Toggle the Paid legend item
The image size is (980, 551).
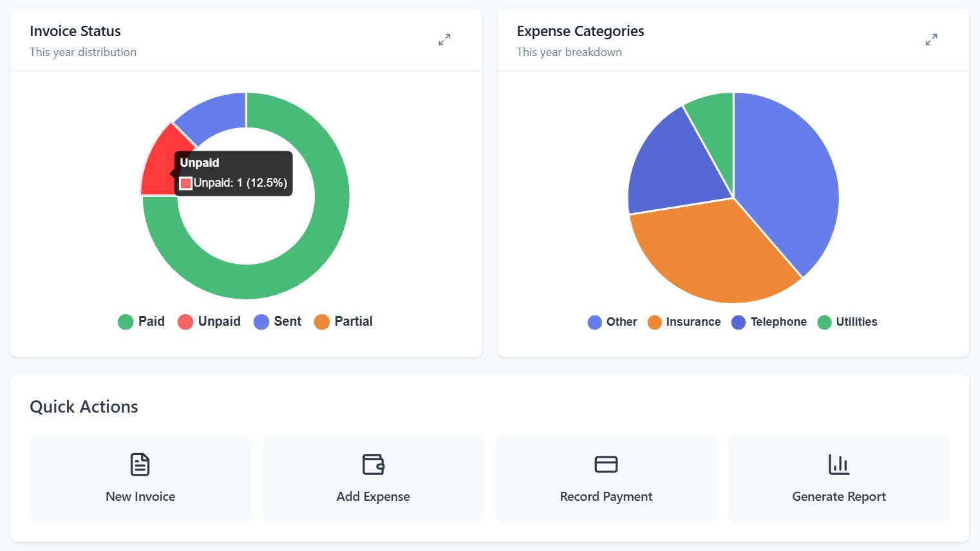point(142,321)
